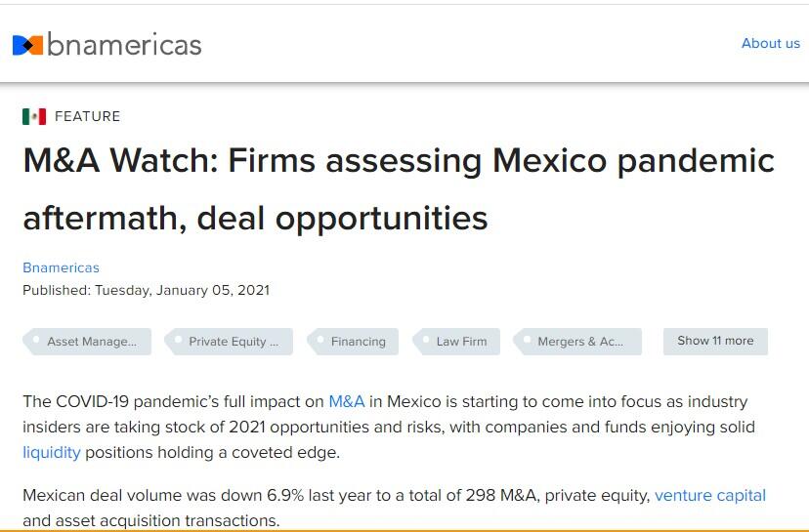
Task: Select the Mergers & Ac... tag
Action: [x=579, y=342]
